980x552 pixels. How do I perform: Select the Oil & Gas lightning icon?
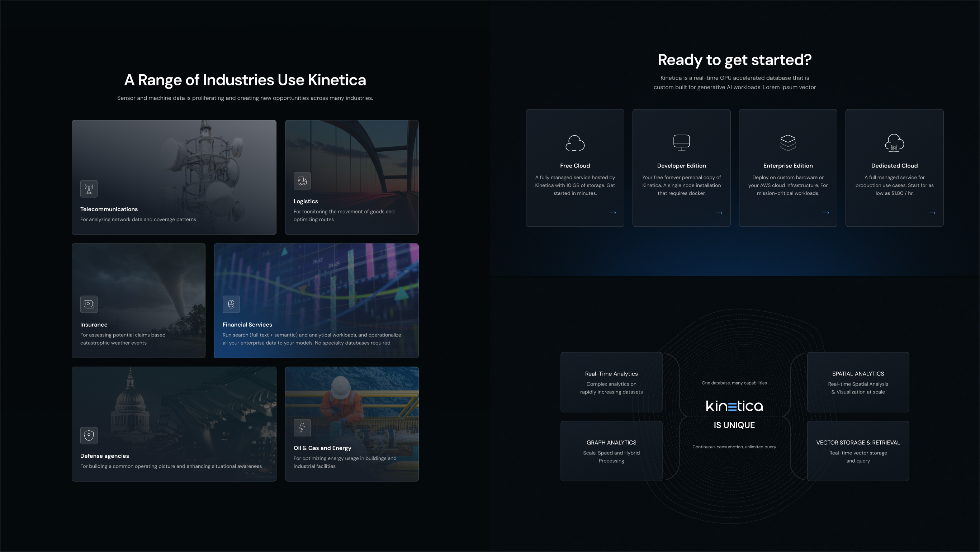[x=302, y=427]
